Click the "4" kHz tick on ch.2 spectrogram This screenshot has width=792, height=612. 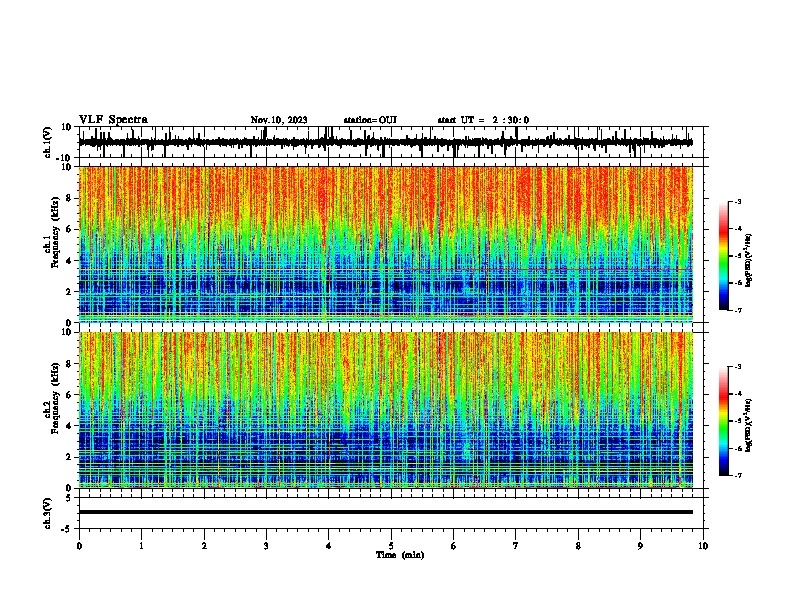69,426
